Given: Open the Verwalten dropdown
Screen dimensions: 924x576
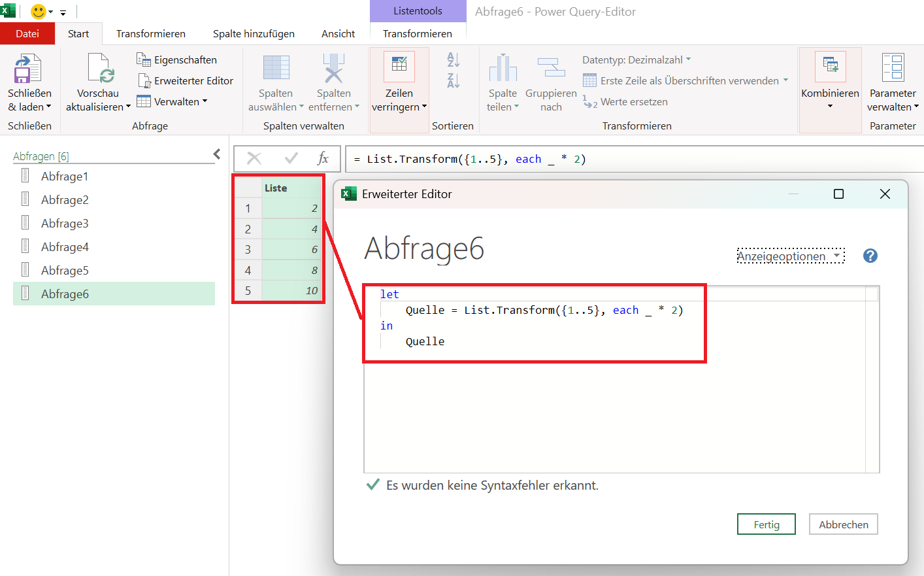Looking at the screenshot, I should coord(172,101).
